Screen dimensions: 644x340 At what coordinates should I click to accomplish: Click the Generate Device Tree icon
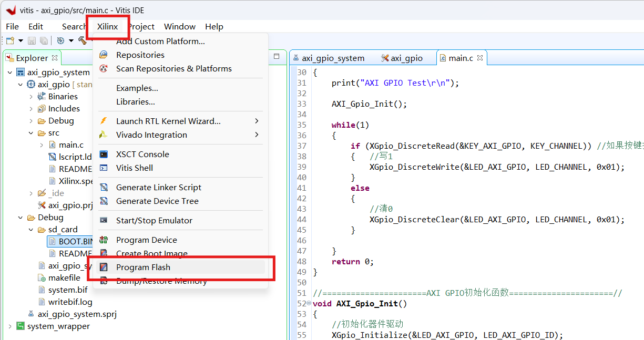[104, 201]
